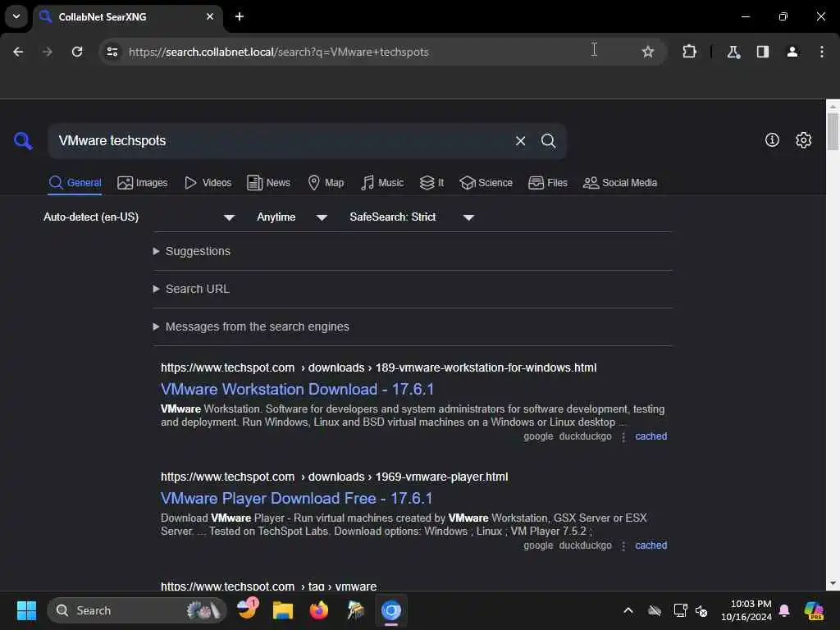
Task: Open Copilot Preview icon in taskbar
Action: tap(814, 610)
